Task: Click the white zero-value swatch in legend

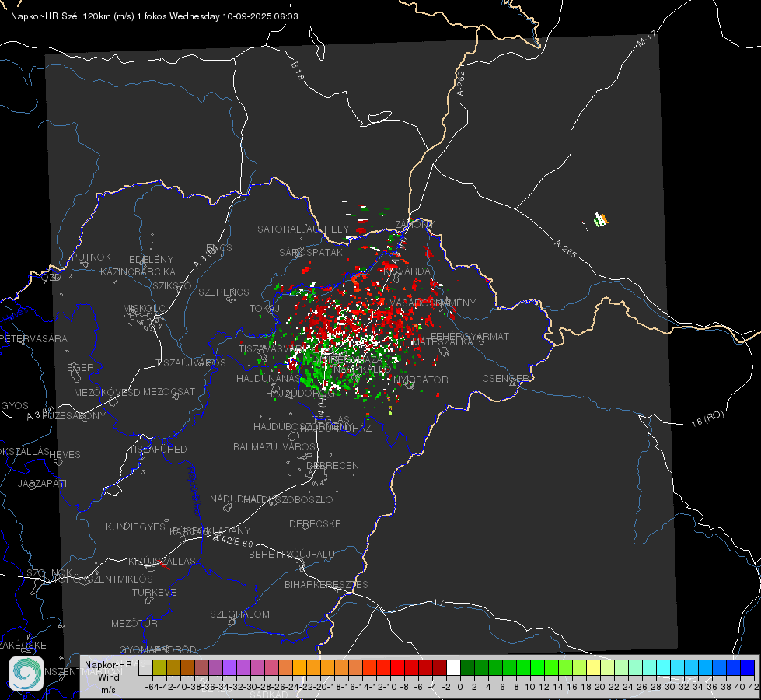Action: click(x=453, y=667)
